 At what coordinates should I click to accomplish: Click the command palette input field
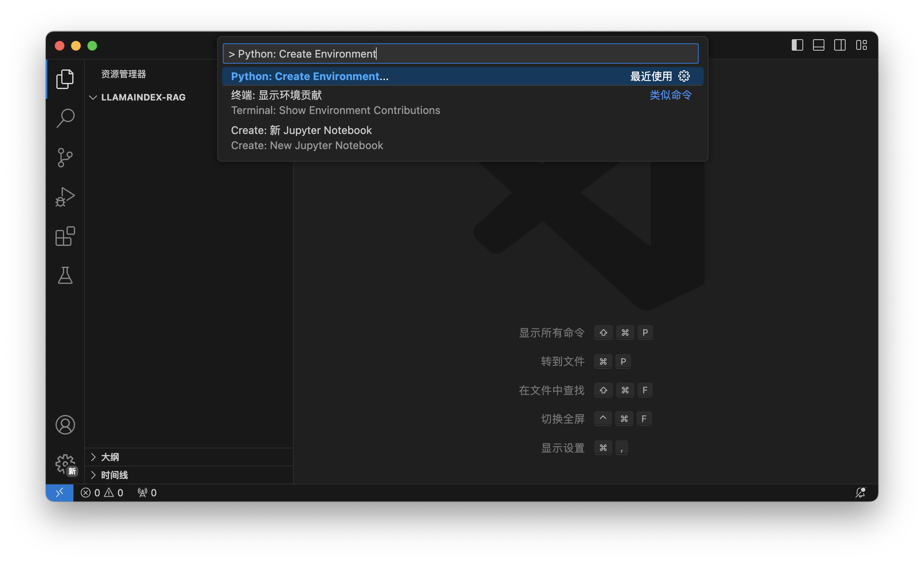click(x=460, y=54)
